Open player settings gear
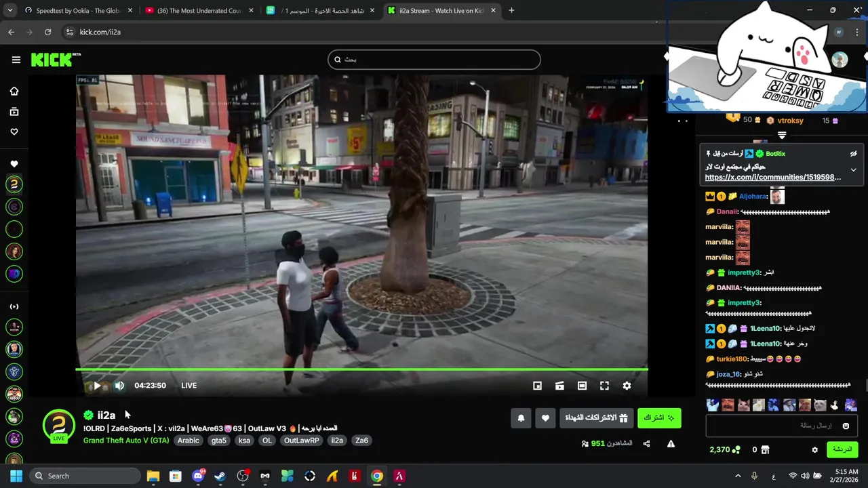The width and height of the screenshot is (868, 488). 627,386
